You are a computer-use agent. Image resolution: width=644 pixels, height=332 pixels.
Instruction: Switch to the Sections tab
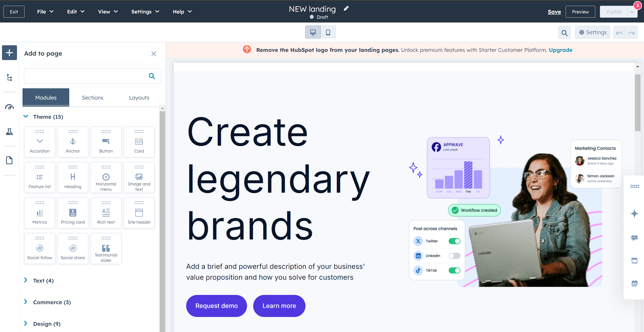tap(92, 97)
